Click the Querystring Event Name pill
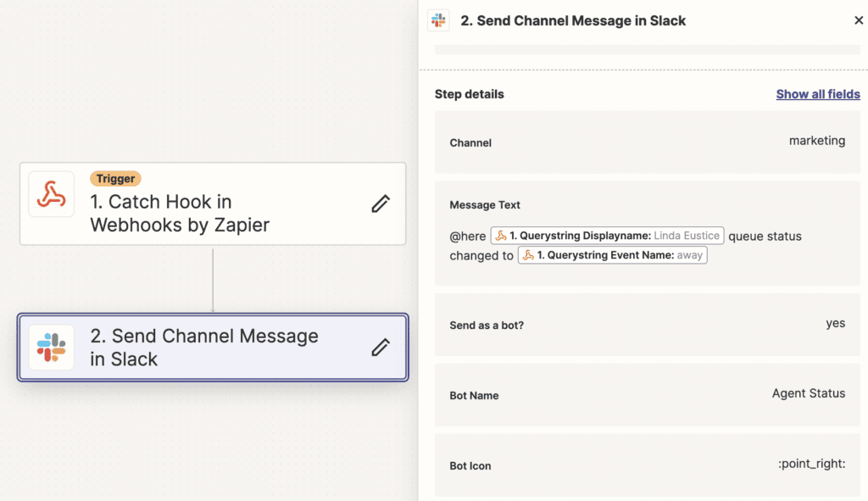This screenshot has height=501, width=868. click(612, 255)
